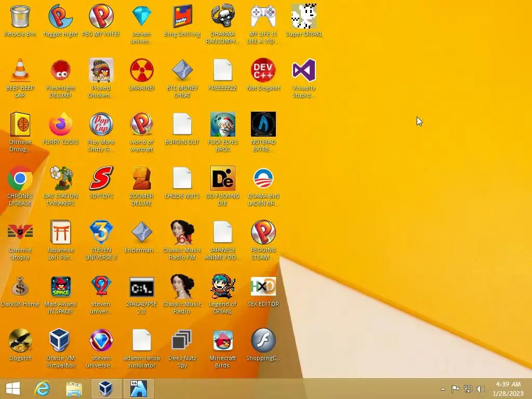
Task: Click the Mad Avians IN SPACE! icon
Action: click(x=60, y=286)
